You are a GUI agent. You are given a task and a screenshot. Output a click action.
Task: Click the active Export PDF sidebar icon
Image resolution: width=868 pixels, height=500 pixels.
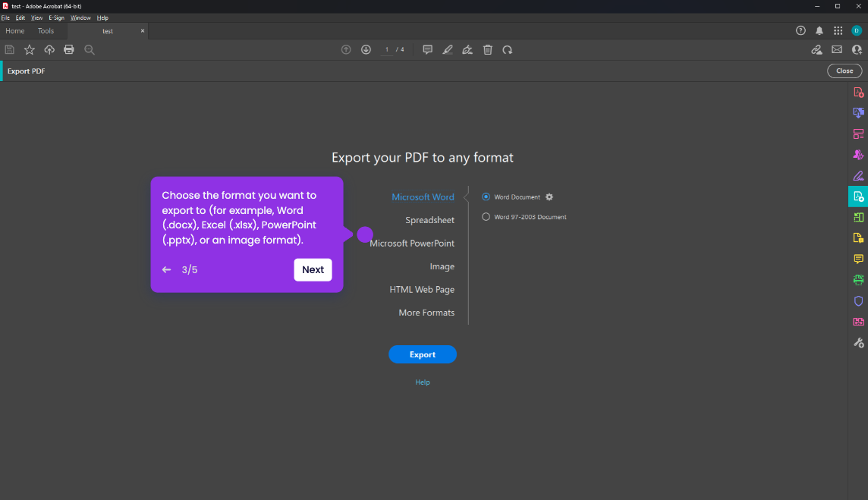858,197
